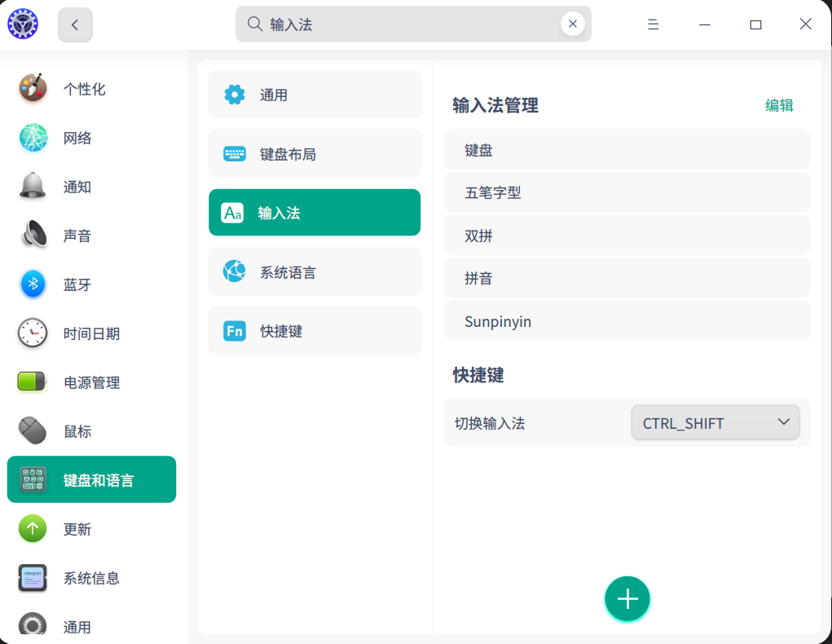Open the hamburger main menu
Image resolution: width=832 pixels, height=644 pixels.
(x=653, y=24)
